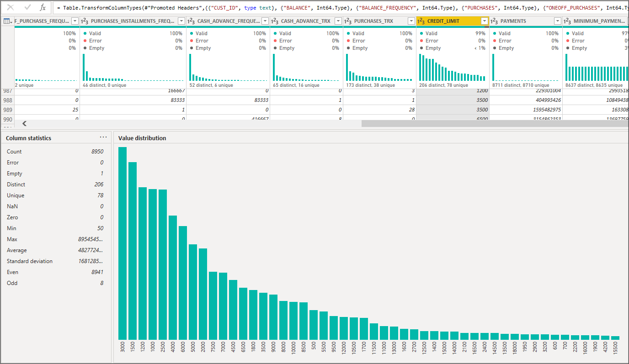Select the PURCHASES_INSTALLMENTS_FREQ column header
The height and width of the screenshot is (364, 629).
tap(133, 21)
